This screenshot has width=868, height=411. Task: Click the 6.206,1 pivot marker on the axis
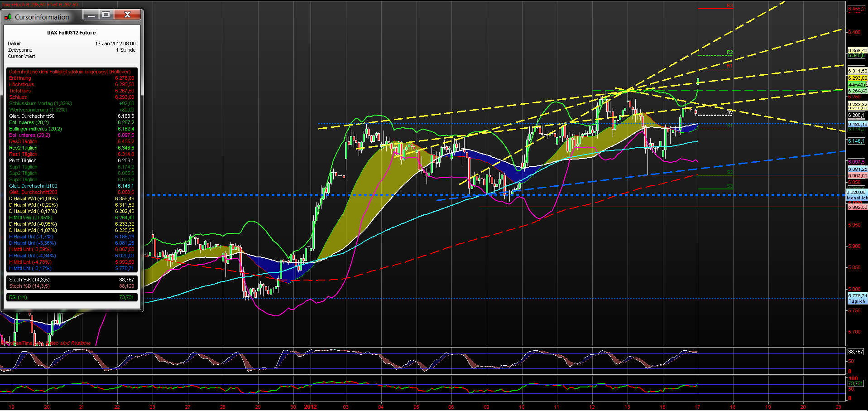point(857,115)
